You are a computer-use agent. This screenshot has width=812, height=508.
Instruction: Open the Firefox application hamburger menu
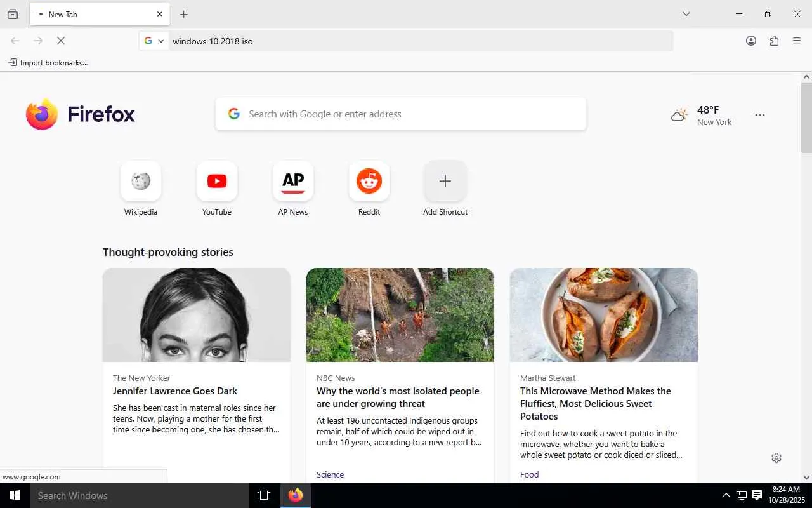797,41
